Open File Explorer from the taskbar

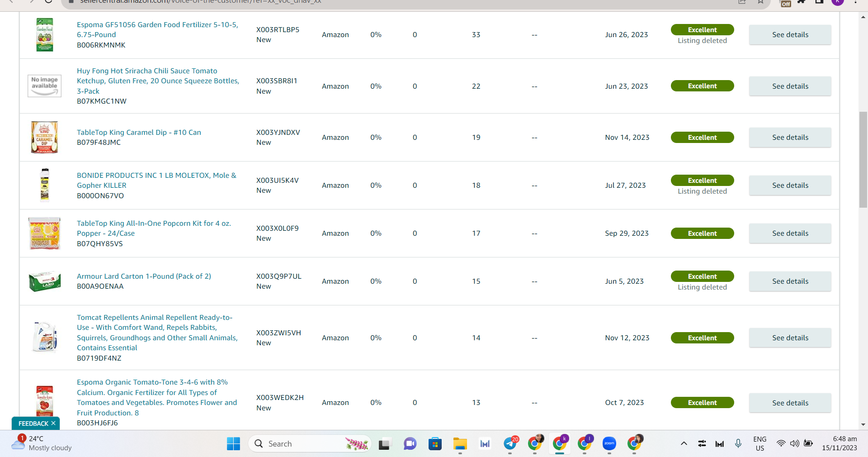[x=460, y=444]
